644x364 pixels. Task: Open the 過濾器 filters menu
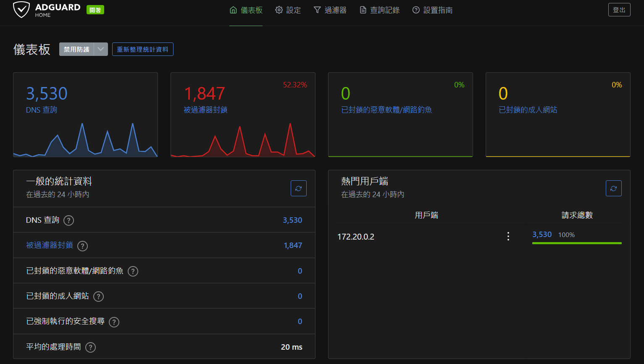330,10
